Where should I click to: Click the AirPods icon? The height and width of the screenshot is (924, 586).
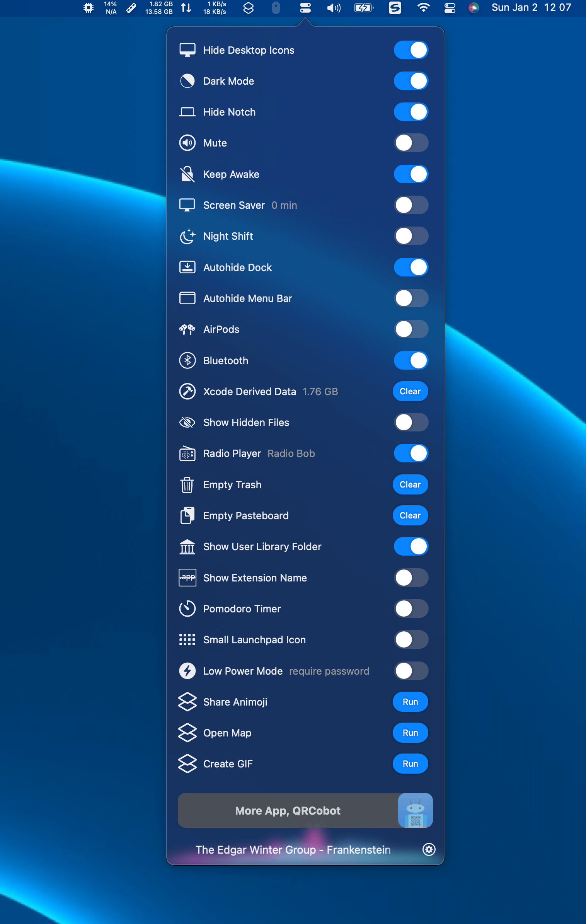187,329
